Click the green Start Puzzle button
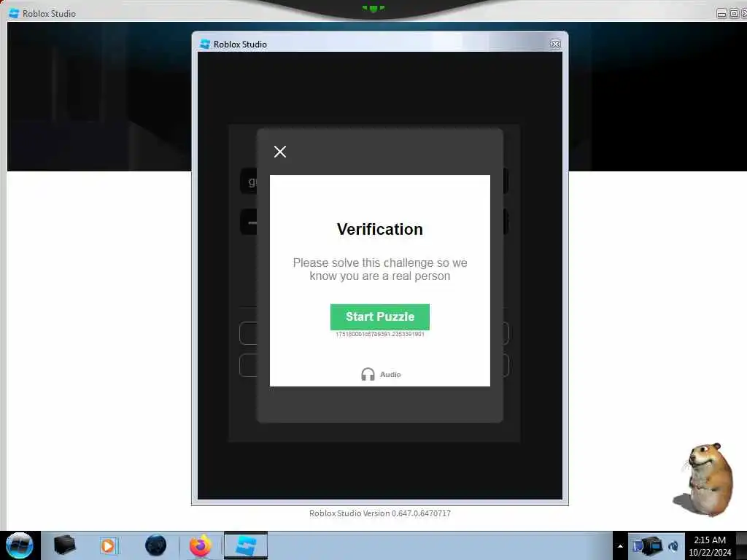Image resolution: width=747 pixels, height=560 pixels. tap(379, 316)
